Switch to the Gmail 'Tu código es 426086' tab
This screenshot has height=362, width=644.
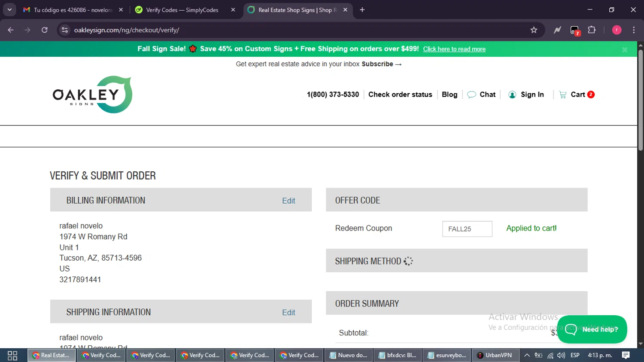tap(73, 10)
